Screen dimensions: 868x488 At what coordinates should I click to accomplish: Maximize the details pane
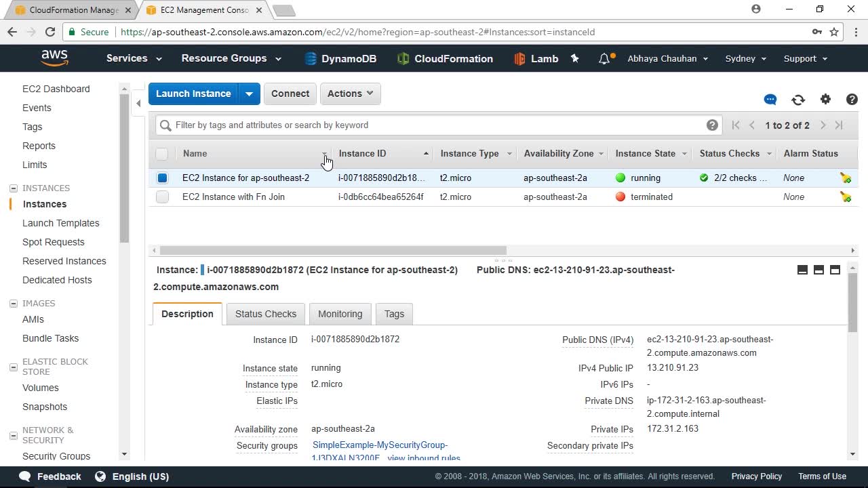[835, 270]
